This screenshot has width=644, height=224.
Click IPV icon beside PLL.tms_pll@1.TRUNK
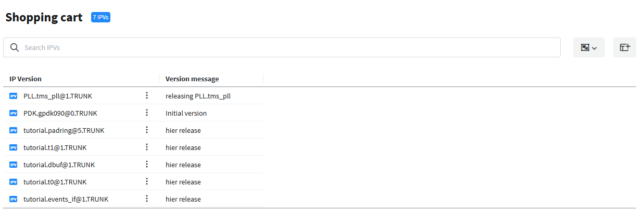coord(14,96)
